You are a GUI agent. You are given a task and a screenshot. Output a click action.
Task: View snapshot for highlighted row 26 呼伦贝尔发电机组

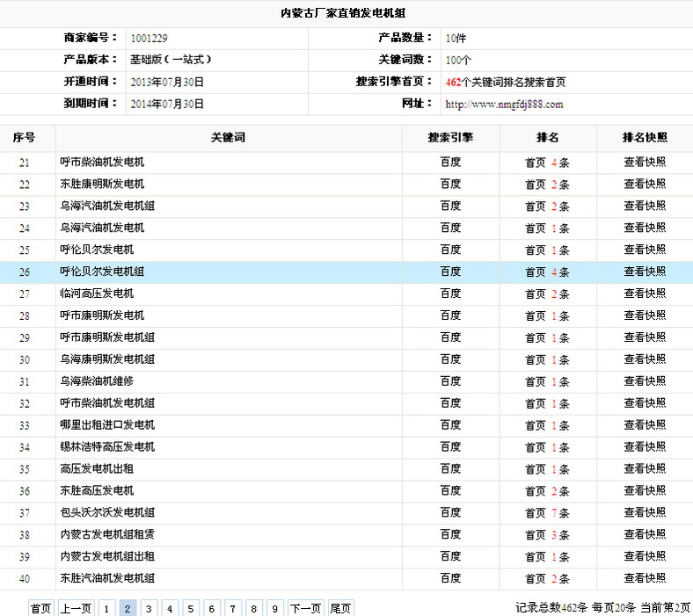(645, 272)
